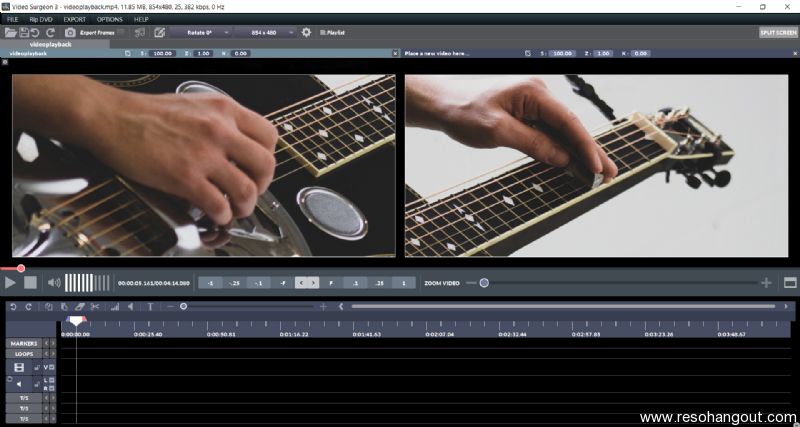The width and height of the screenshot is (800, 427).
Task: Select the eraser tool in timeline toolbar
Action: point(79,307)
